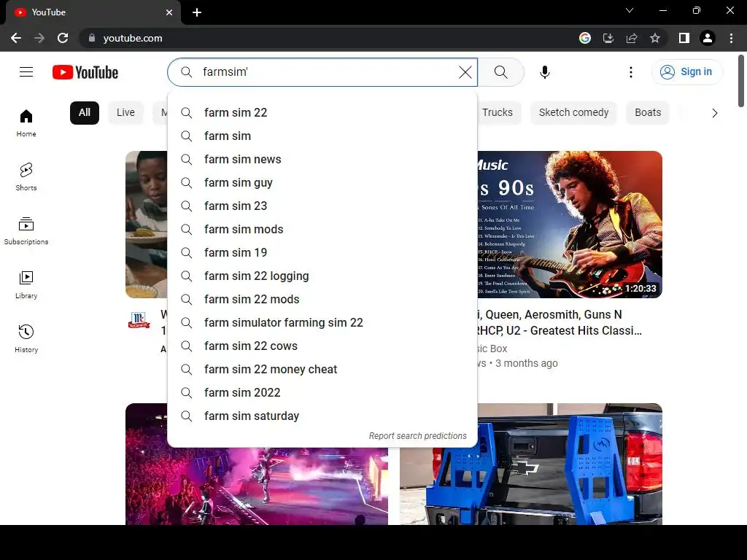Click the Google icon in the address bar
Image resolution: width=747 pixels, height=560 pixels.
pos(585,38)
